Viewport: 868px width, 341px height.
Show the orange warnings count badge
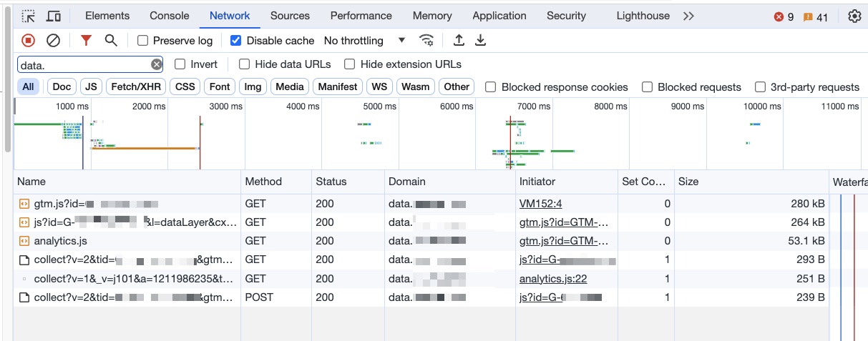click(815, 17)
